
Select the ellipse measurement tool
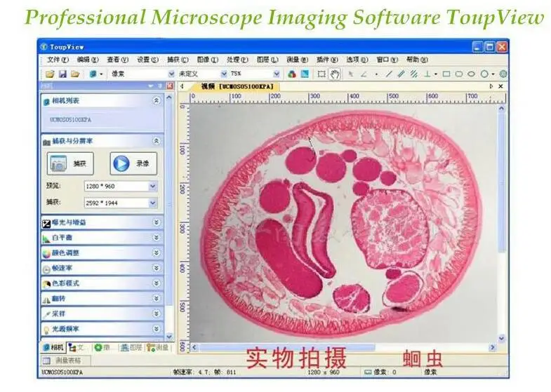coord(471,74)
